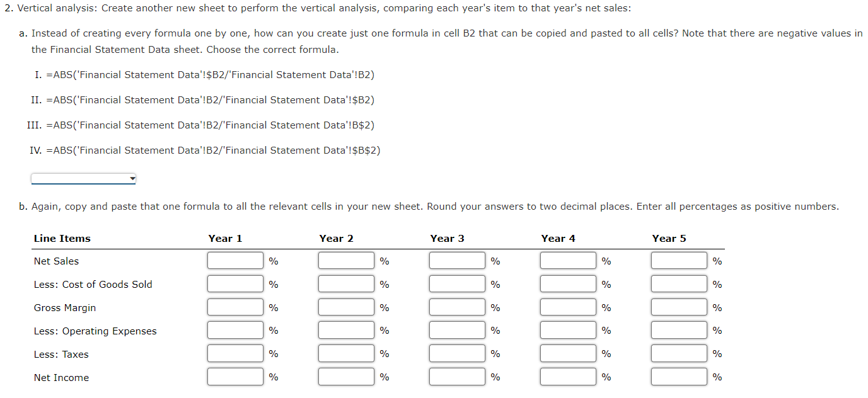Image resolution: width=868 pixels, height=398 pixels.
Task: Select Operating Expenses Year 3 field
Action: tap(458, 331)
